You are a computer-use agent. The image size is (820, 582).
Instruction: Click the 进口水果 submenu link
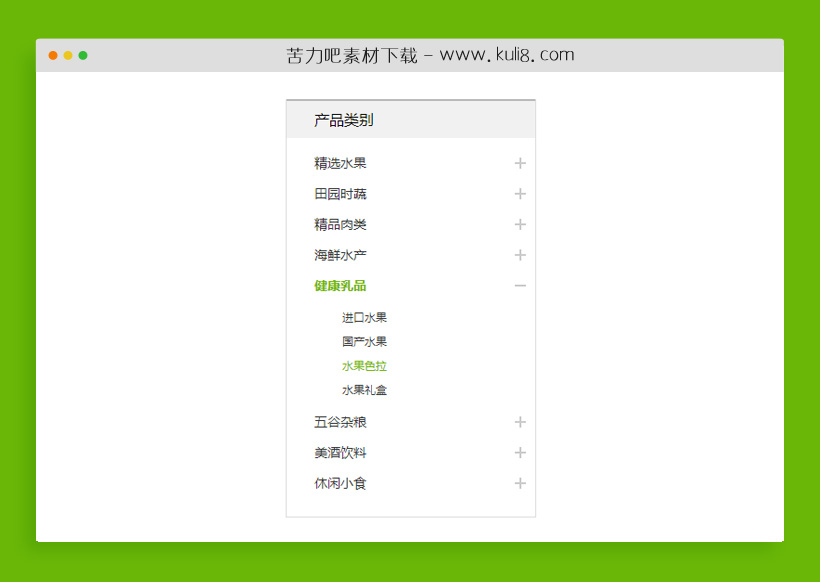364,317
